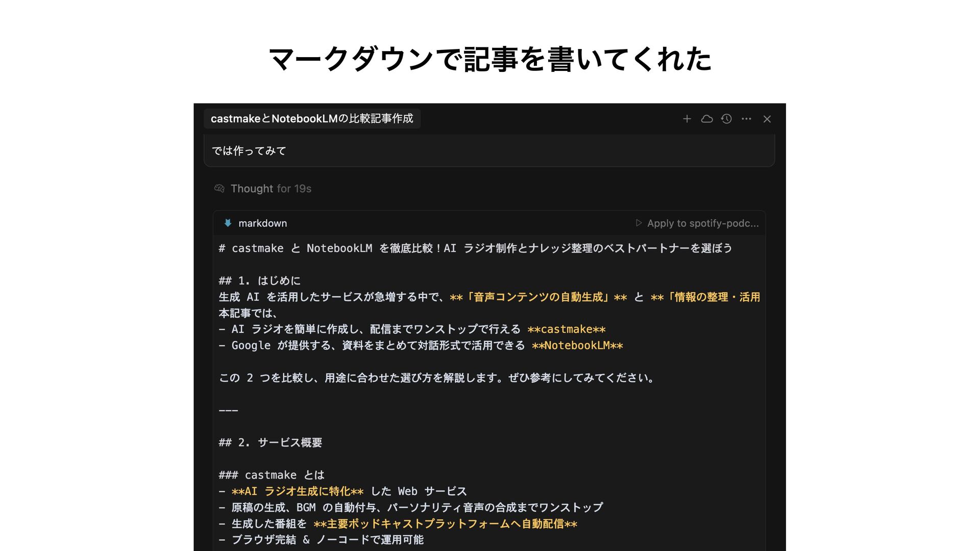Click the bold '**NotebookLM**' text
The image size is (980, 551).
click(577, 345)
